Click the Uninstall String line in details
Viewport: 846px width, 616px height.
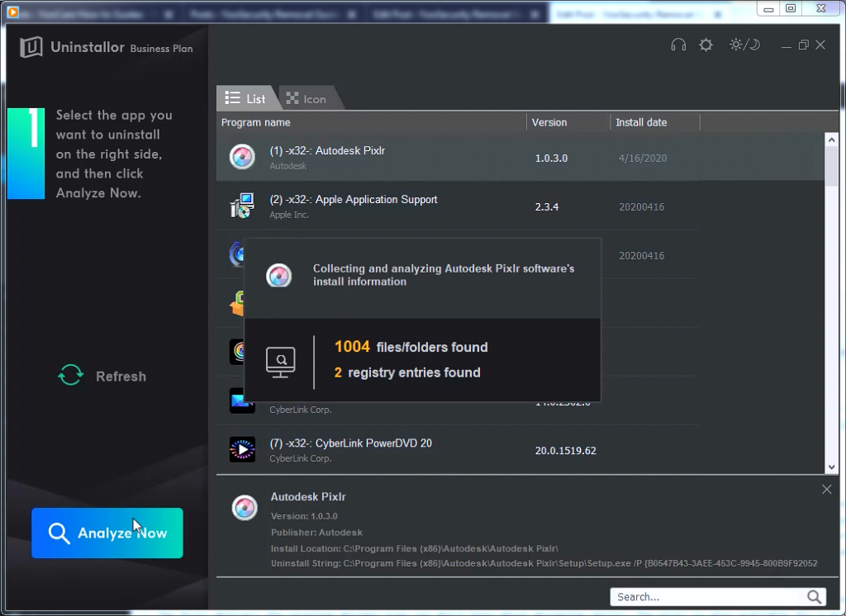click(x=544, y=563)
